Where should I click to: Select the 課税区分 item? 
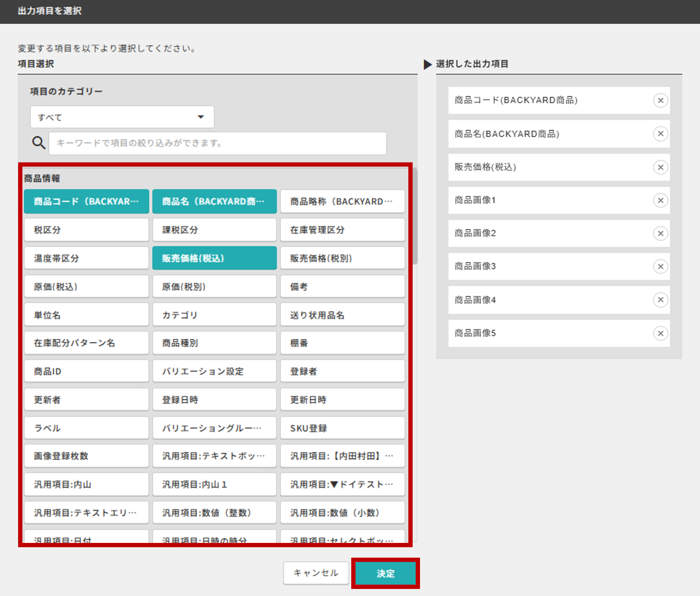tap(215, 230)
